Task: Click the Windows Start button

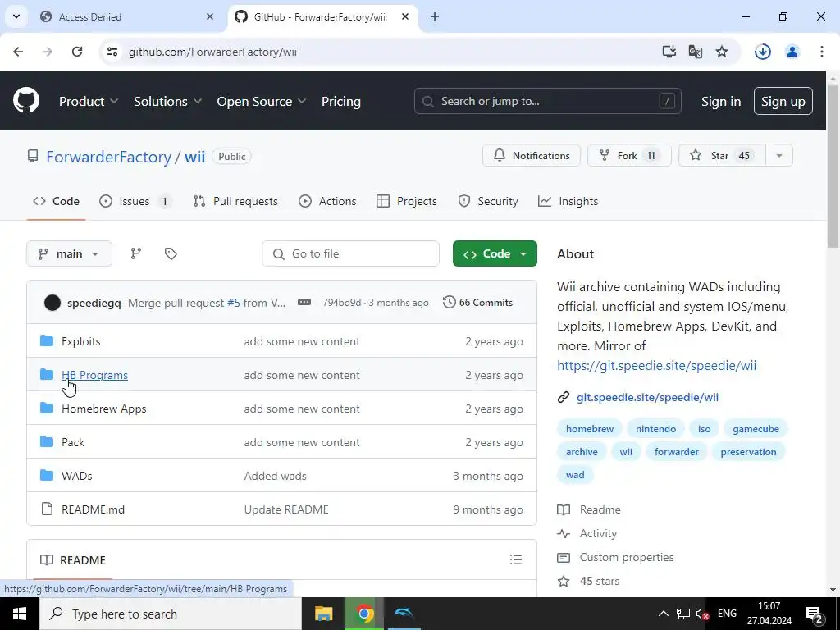Action: click(x=20, y=614)
